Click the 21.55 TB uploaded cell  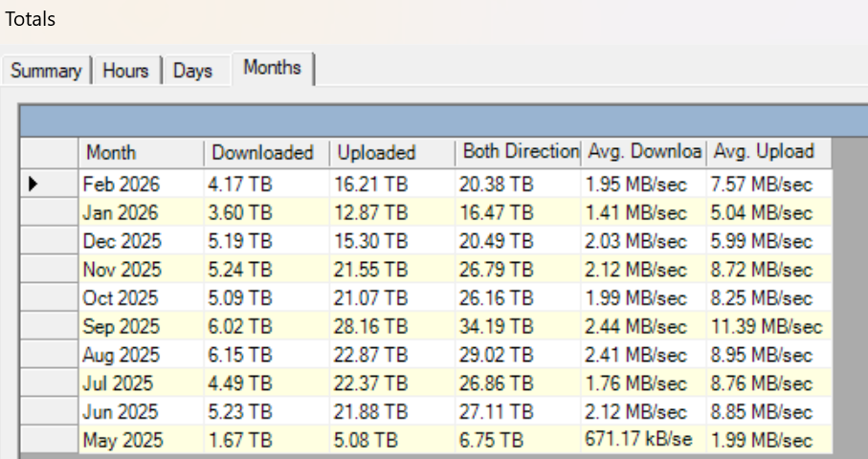click(392, 270)
